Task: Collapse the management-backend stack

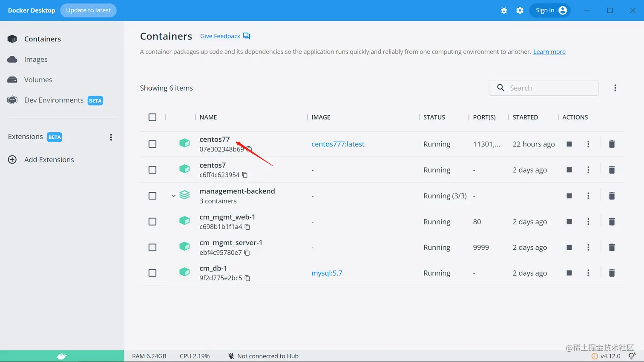Action: tap(173, 196)
